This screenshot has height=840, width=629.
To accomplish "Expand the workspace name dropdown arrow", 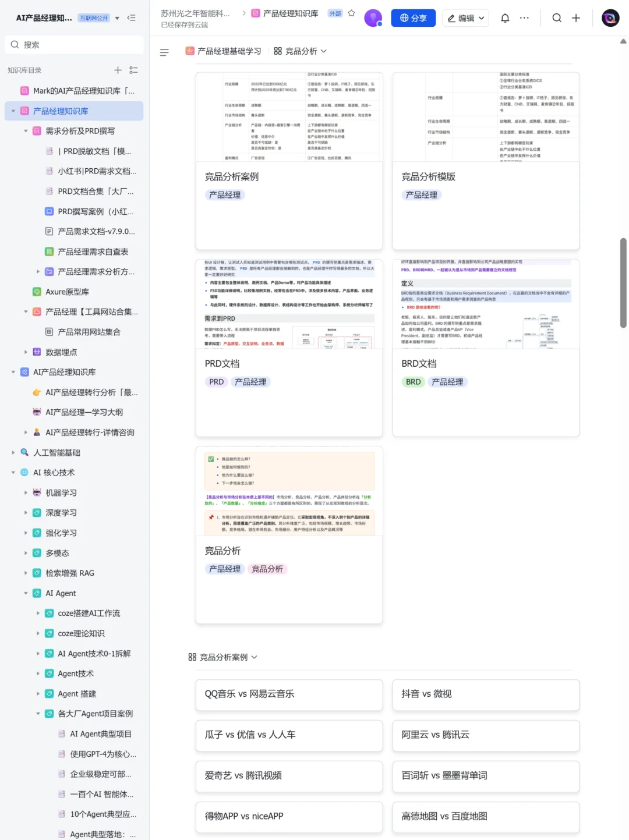I will click(117, 18).
